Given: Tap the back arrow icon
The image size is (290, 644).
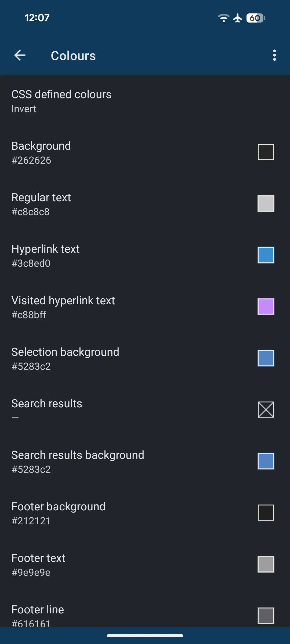Looking at the screenshot, I should [20, 56].
